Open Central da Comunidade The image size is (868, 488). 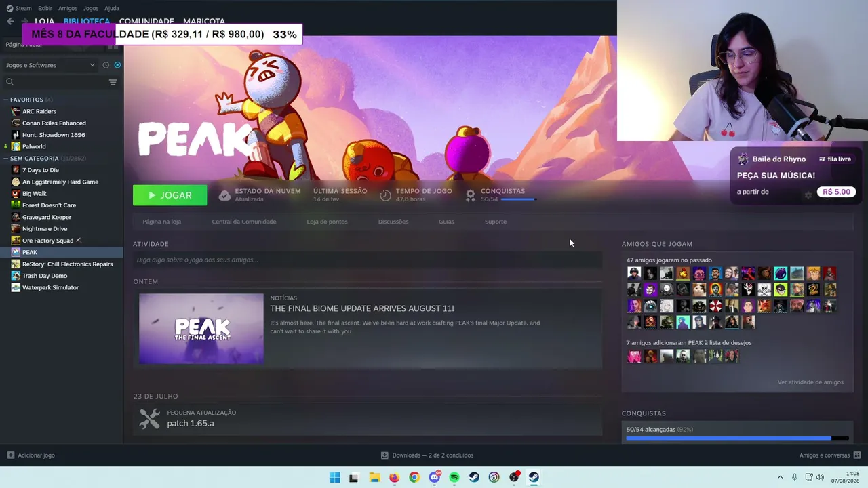click(x=243, y=222)
